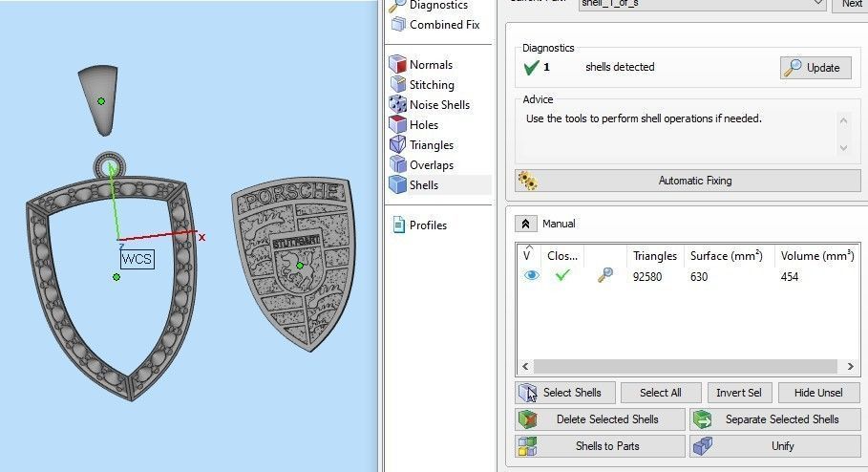Click Unify button
The image size is (868, 472).
[x=775, y=446]
